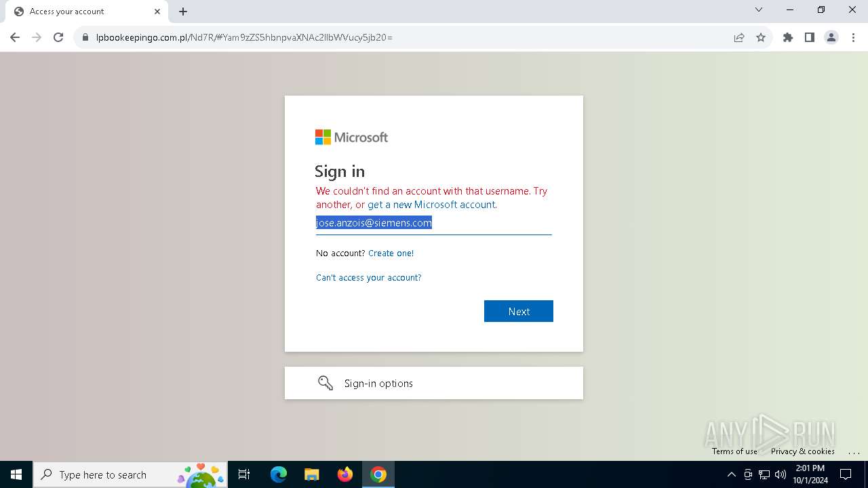The image size is (868, 488).
Task: Expand the hidden system tray icons
Action: pos(731,474)
